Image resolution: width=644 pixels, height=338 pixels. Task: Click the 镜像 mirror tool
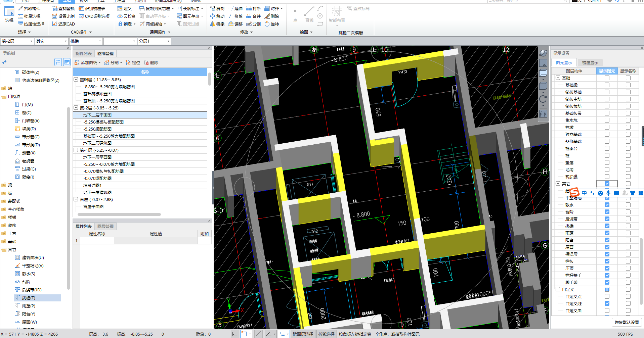click(x=217, y=24)
